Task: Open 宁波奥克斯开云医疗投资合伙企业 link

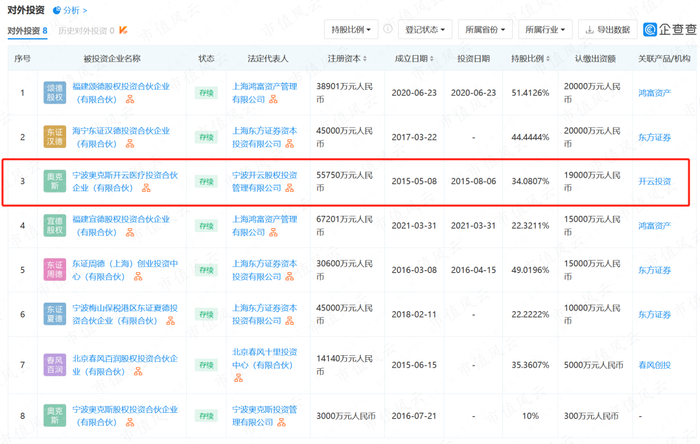Action: (125, 181)
